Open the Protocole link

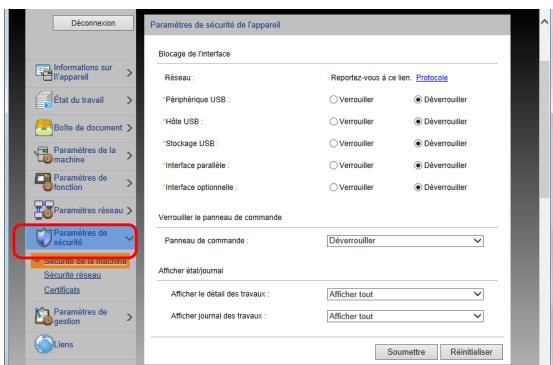click(x=432, y=78)
